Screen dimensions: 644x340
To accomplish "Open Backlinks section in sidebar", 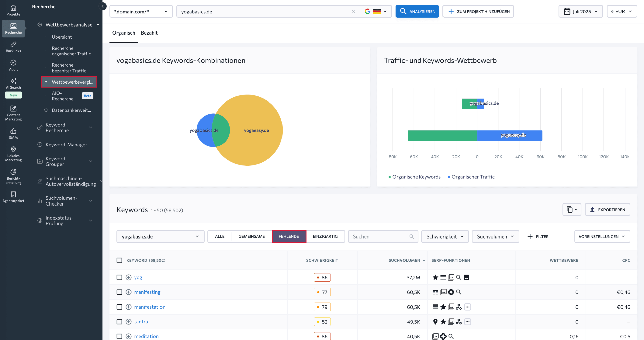I will click(13, 47).
